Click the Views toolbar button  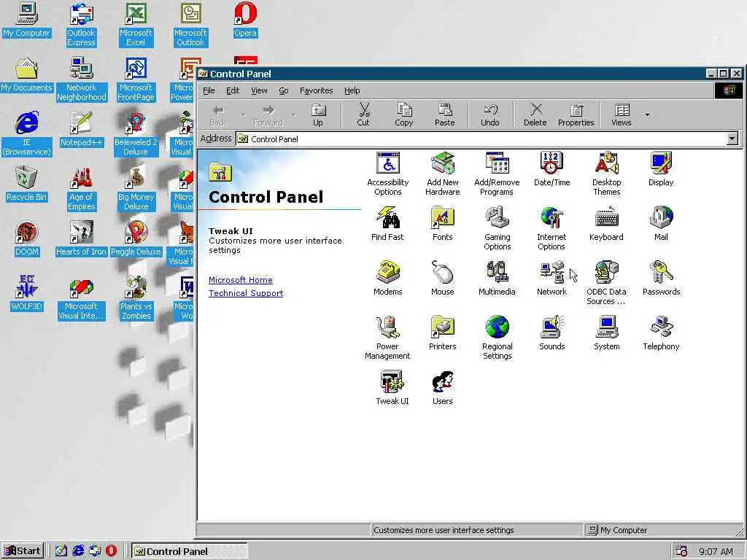pos(622,115)
